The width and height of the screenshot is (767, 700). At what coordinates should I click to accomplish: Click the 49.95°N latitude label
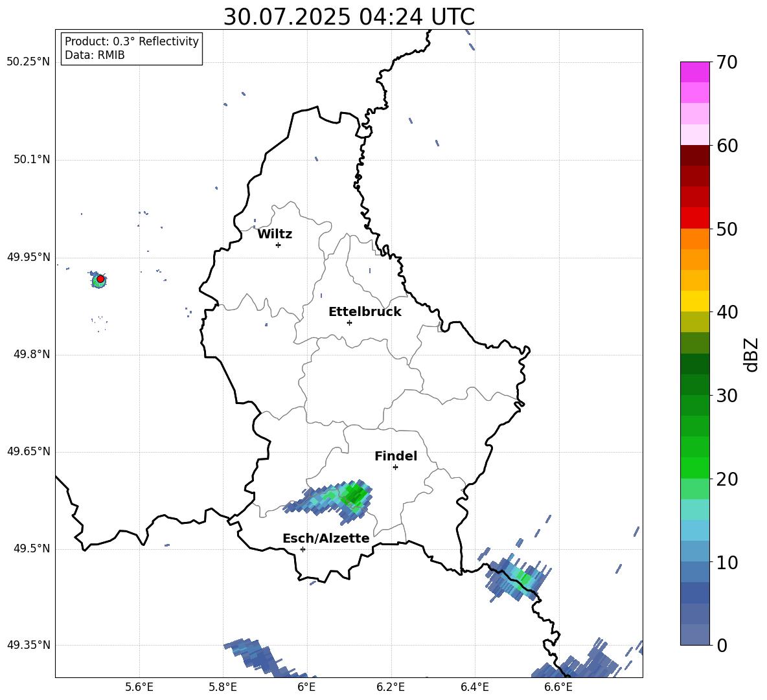click(x=29, y=257)
